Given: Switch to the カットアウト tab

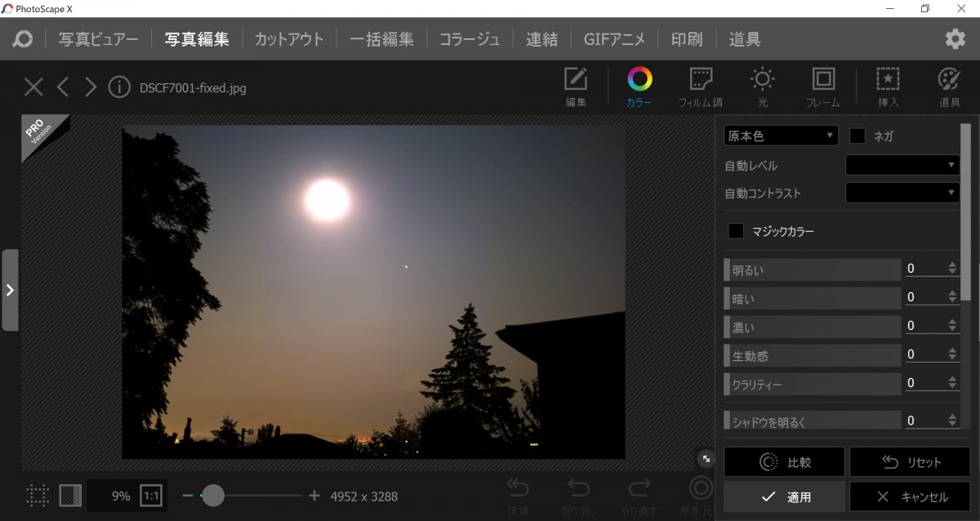Looking at the screenshot, I should [x=289, y=39].
